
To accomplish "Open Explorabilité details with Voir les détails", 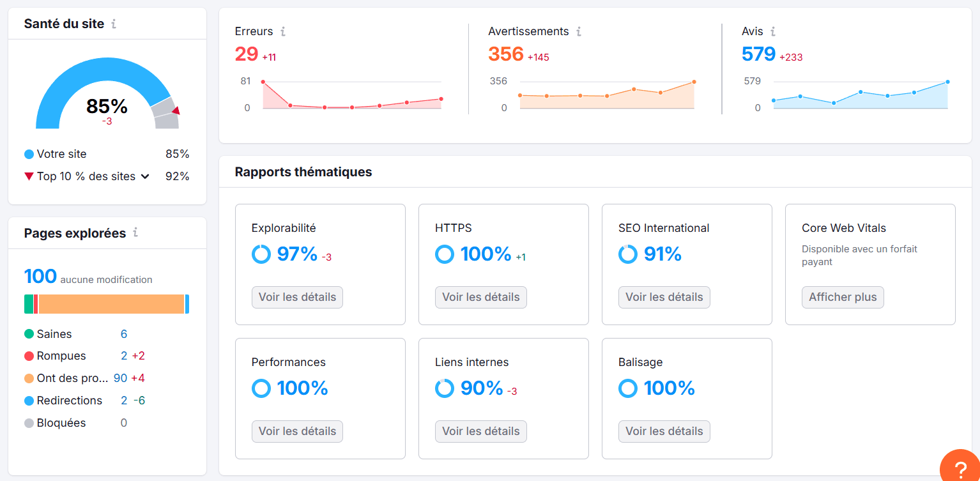I will point(297,297).
